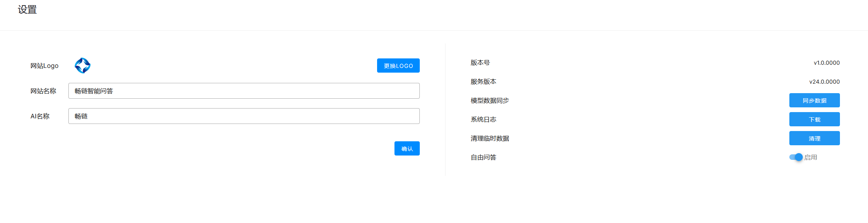Click the 设置 page title
This screenshot has height=223, width=868.
[x=27, y=9]
